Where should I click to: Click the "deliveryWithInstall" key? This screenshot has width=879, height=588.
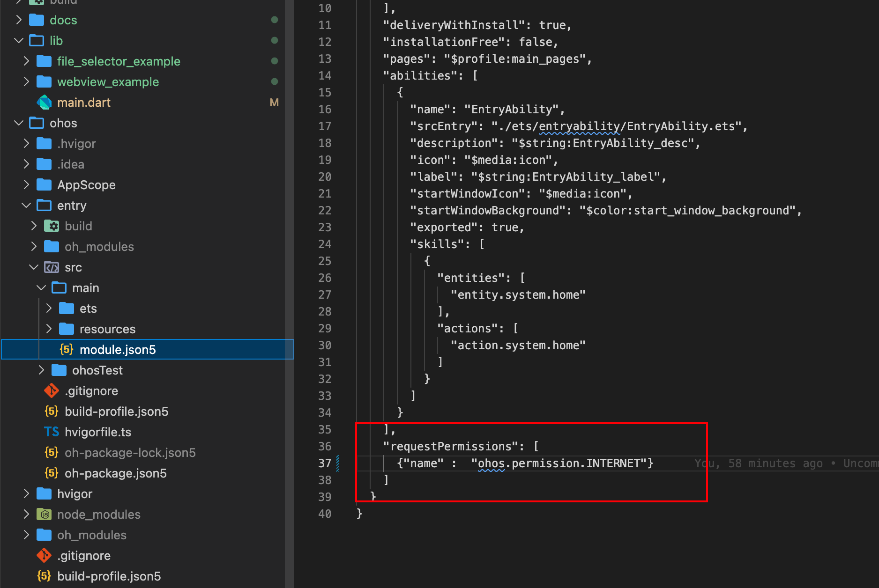pos(454,25)
